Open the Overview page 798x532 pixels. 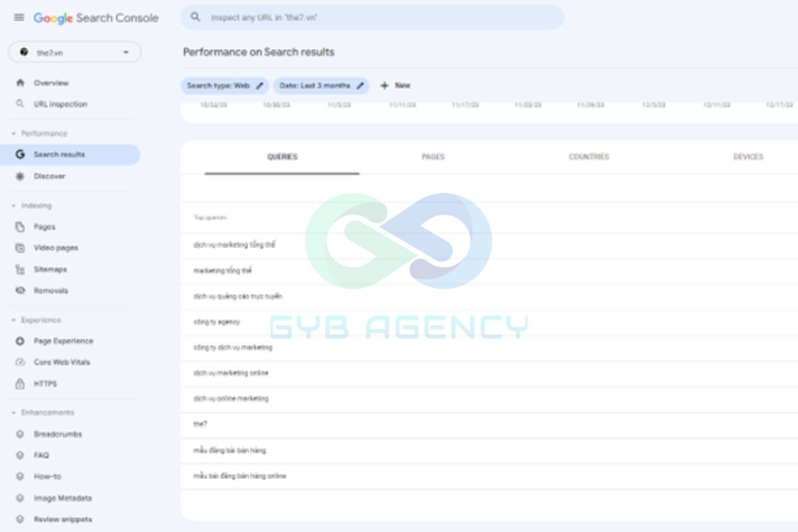(x=51, y=83)
